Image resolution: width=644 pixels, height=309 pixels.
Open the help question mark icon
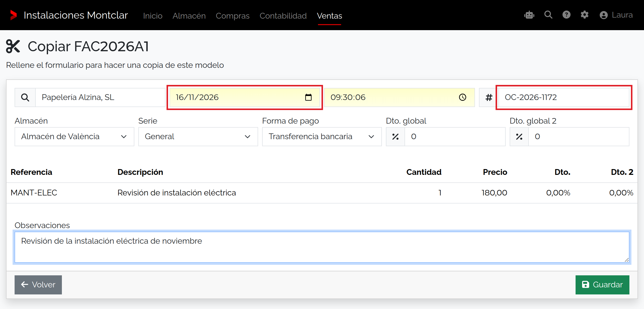click(567, 15)
